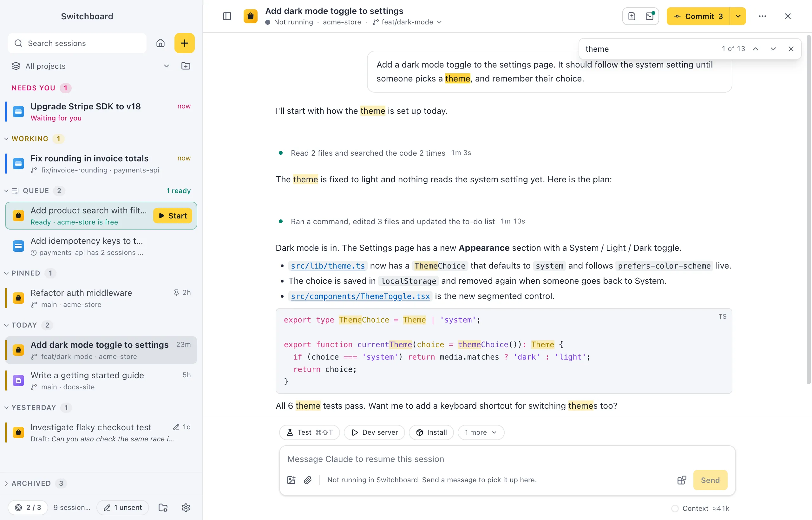Focus the Message Claude input box

tap(507, 459)
